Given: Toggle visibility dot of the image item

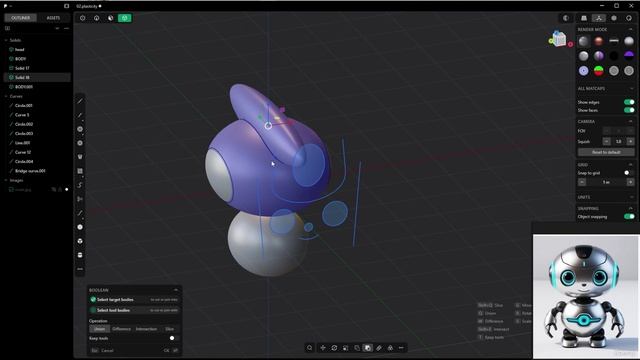Looking at the screenshot, I should point(67,189).
